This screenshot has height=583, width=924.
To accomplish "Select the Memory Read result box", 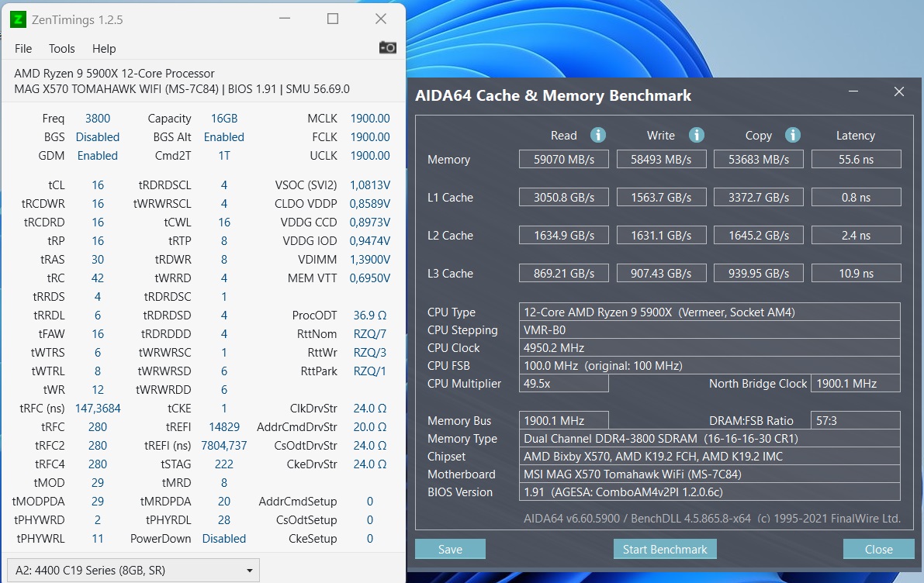I will [x=563, y=159].
